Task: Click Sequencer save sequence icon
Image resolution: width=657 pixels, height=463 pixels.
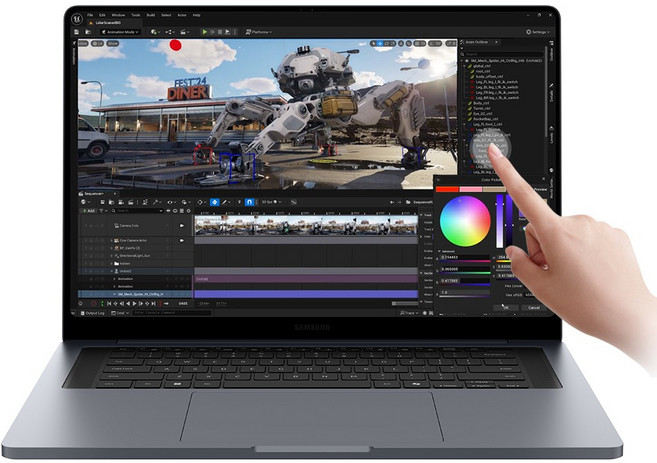Action: click(103, 202)
